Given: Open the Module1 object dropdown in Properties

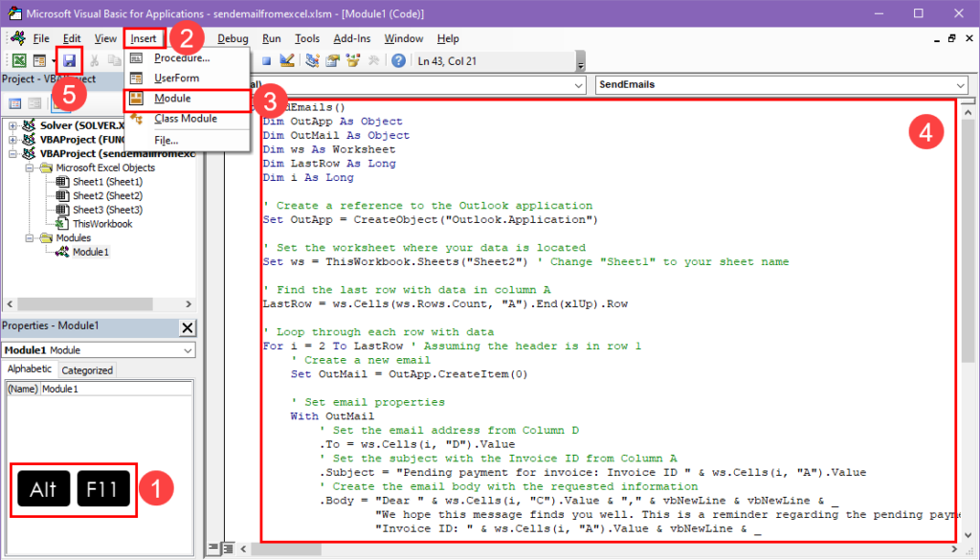Looking at the screenshot, I should (187, 350).
